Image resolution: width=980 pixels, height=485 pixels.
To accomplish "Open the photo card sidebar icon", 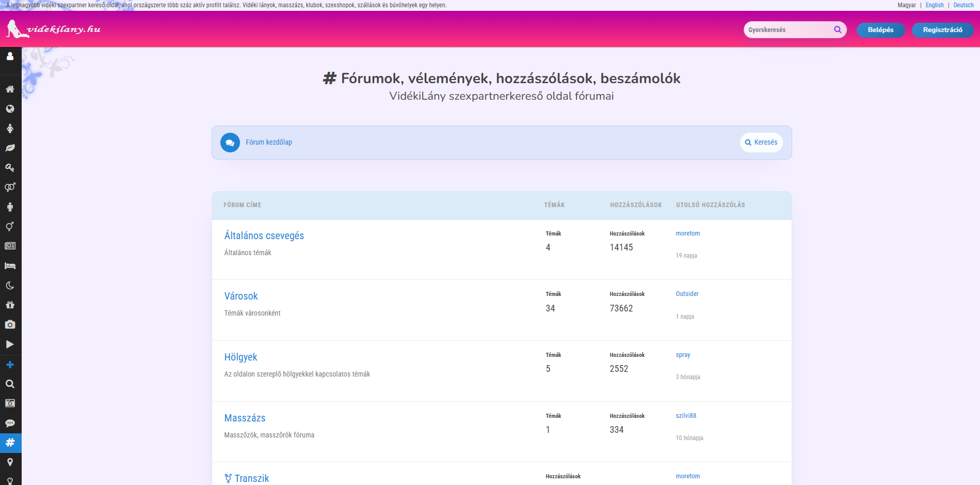I will (x=10, y=403).
